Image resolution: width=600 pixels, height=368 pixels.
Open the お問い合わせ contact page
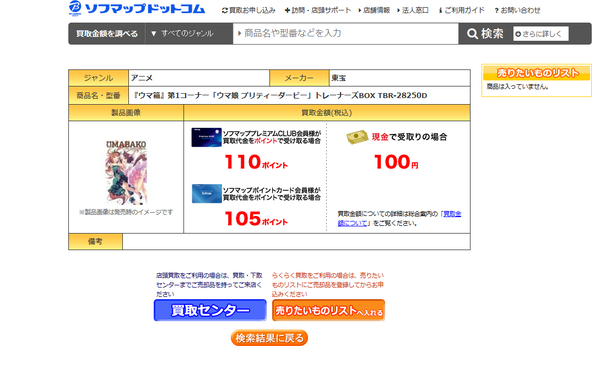click(517, 10)
